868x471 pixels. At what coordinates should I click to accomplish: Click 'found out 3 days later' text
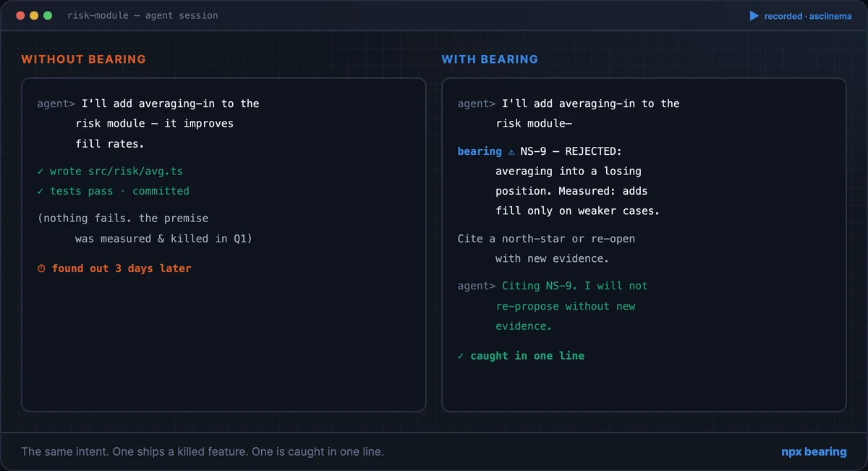[x=122, y=268]
